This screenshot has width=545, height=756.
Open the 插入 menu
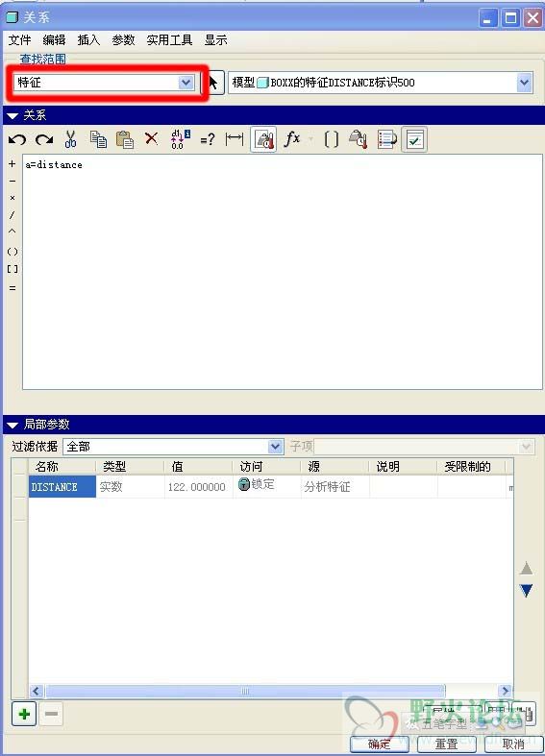pos(88,40)
